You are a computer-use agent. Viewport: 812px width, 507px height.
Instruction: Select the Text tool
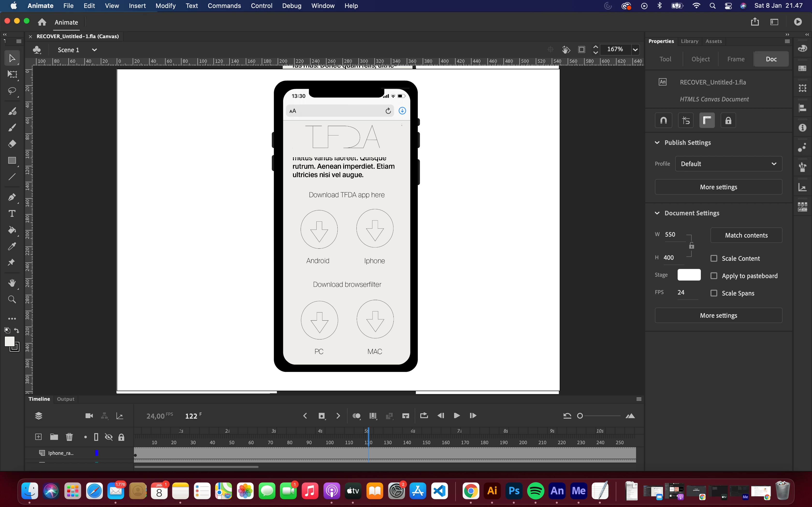tap(12, 214)
